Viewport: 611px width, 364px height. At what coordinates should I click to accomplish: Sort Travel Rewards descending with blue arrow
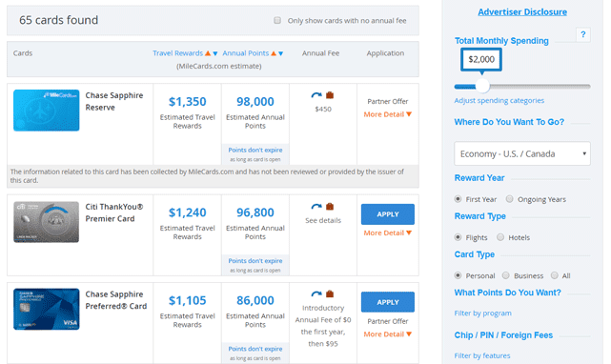(x=215, y=53)
